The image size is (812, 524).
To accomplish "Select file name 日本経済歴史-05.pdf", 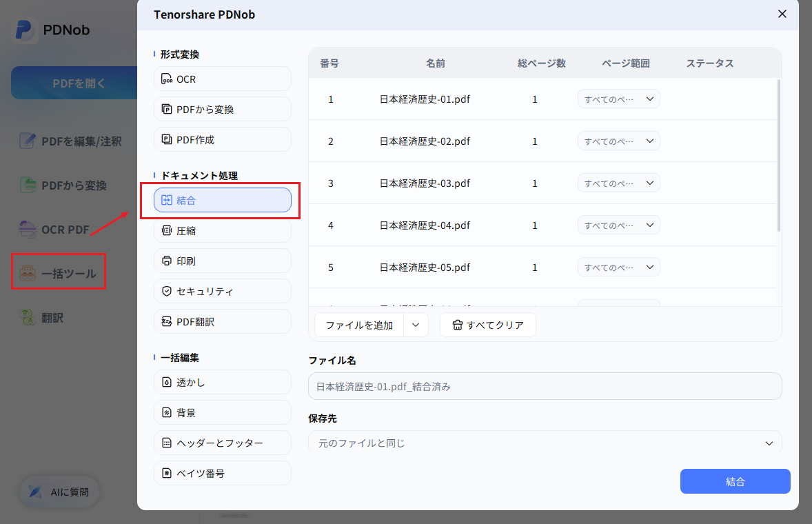I will click(425, 268).
